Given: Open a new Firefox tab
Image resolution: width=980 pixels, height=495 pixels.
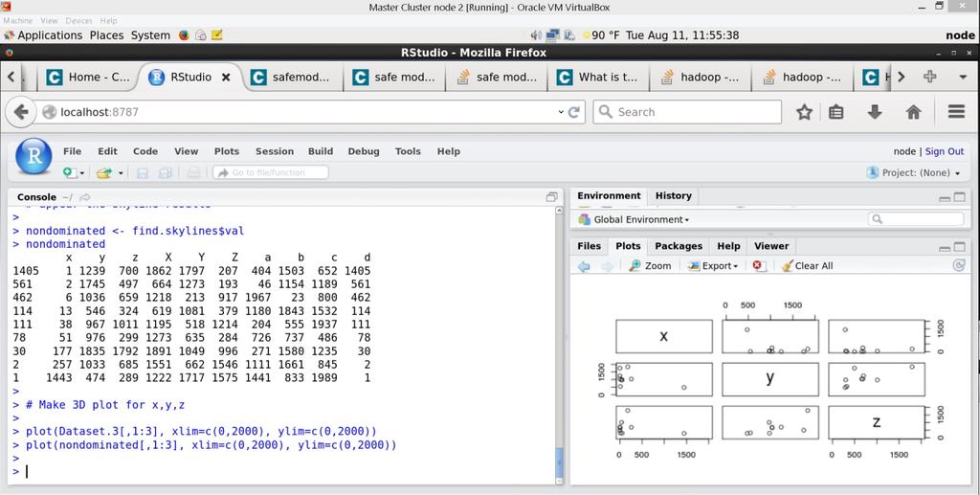Looking at the screenshot, I should [x=930, y=77].
